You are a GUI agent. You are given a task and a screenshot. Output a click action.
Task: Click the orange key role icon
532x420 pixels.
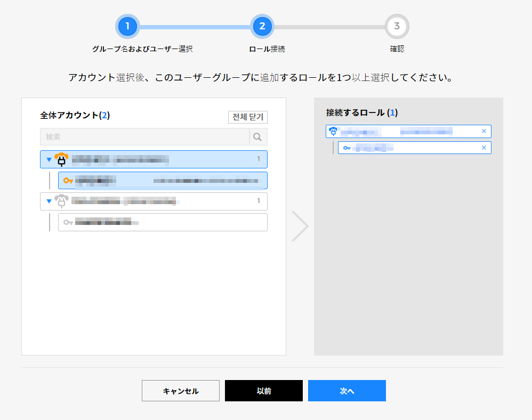(68, 181)
